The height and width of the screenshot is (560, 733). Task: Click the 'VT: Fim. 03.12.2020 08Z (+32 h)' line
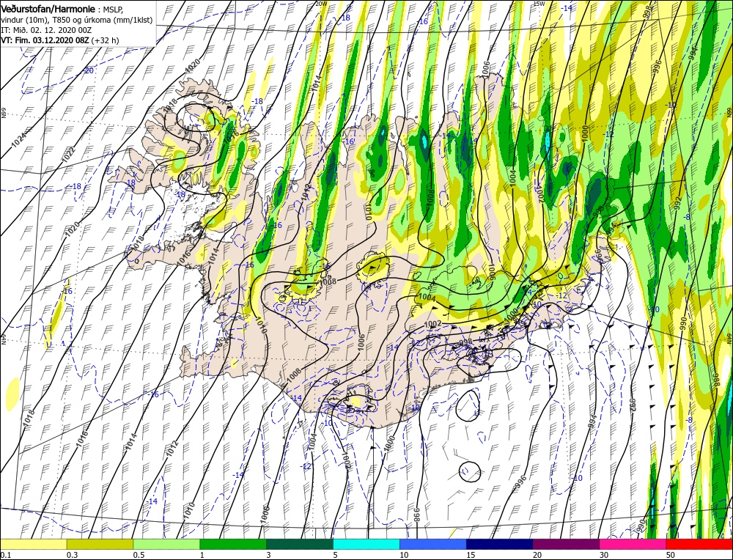(x=60, y=40)
